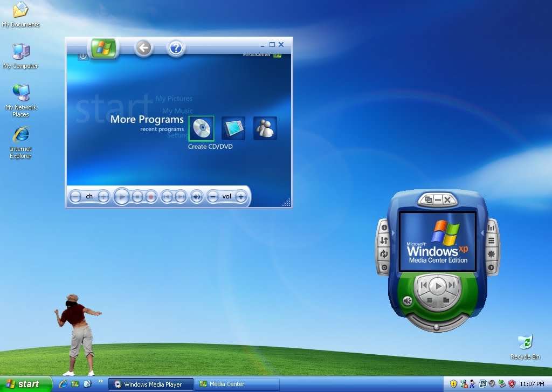
Task: Launch Internet Explorer from Quick Launch
Action: (64, 384)
